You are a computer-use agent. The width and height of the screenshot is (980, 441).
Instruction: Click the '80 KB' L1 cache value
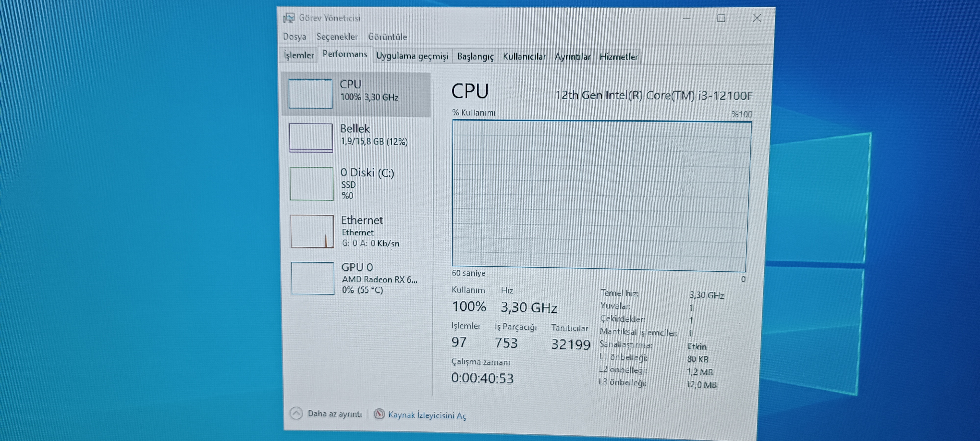pyautogui.click(x=698, y=359)
